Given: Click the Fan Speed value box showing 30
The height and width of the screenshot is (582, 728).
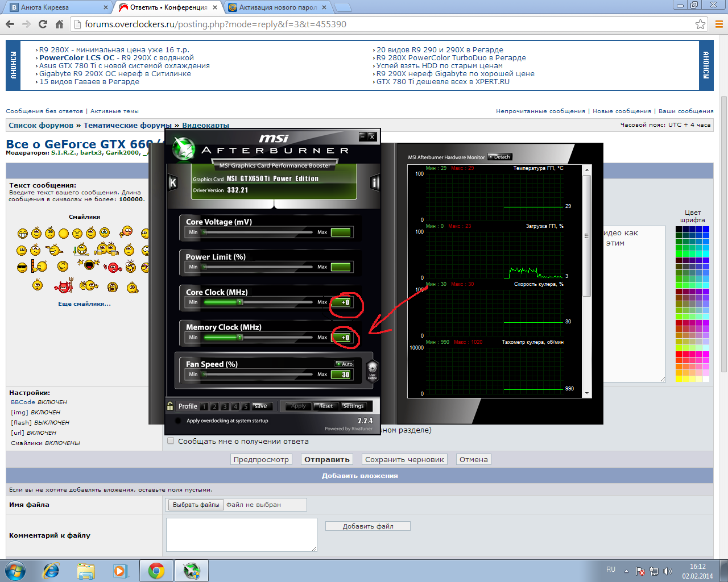Looking at the screenshot, I should pos(342,375).
